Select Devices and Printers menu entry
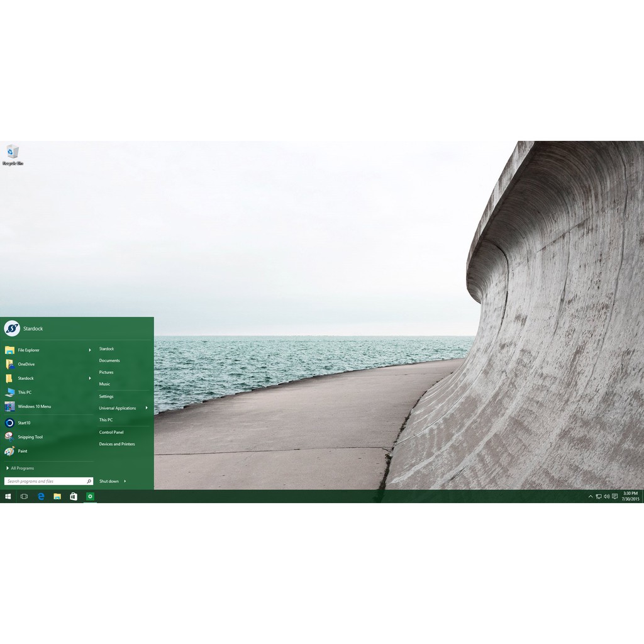644x644 pixels. (x=117, y=444)
